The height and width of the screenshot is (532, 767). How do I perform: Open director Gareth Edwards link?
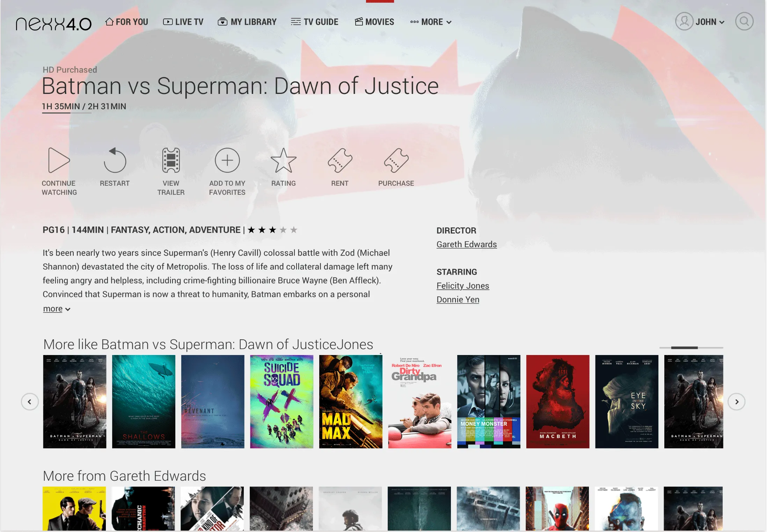(466, 244)
